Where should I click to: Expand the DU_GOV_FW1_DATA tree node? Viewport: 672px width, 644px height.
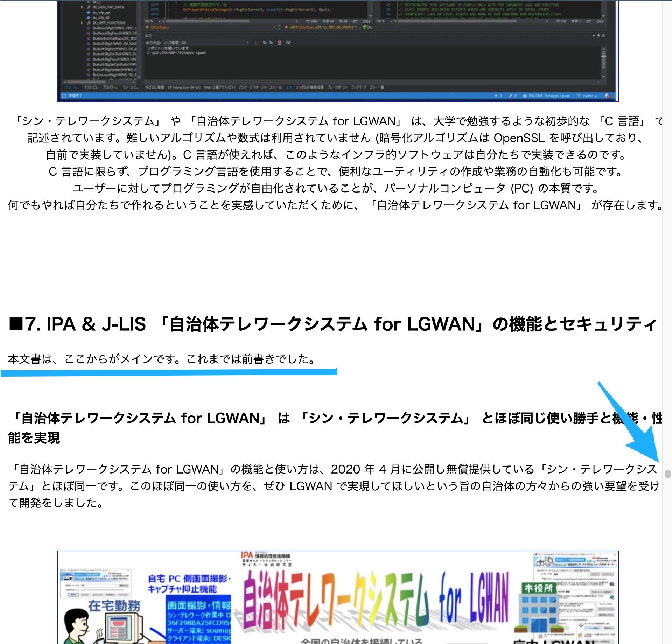82,7
